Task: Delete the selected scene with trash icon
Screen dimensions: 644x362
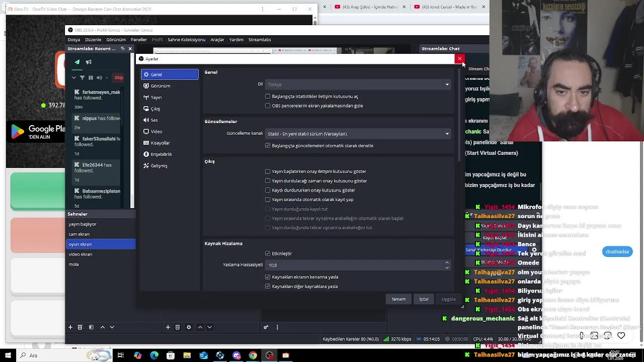Action: click(80, 327)
